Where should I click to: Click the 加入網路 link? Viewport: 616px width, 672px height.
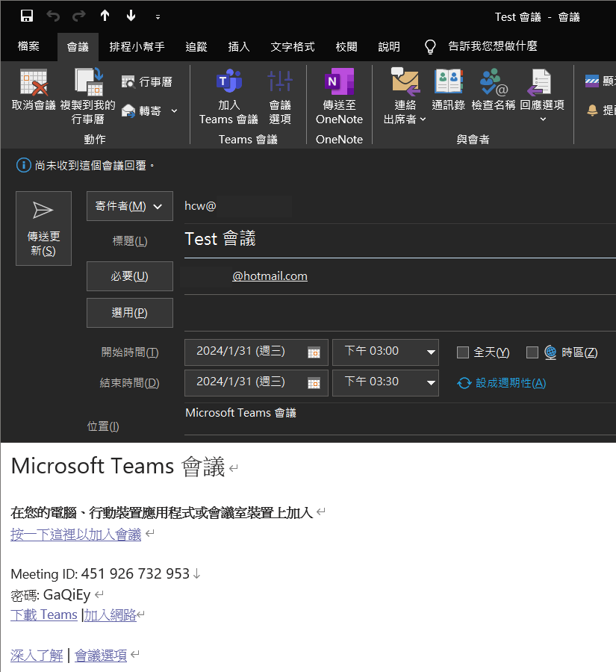pos(111,615)
